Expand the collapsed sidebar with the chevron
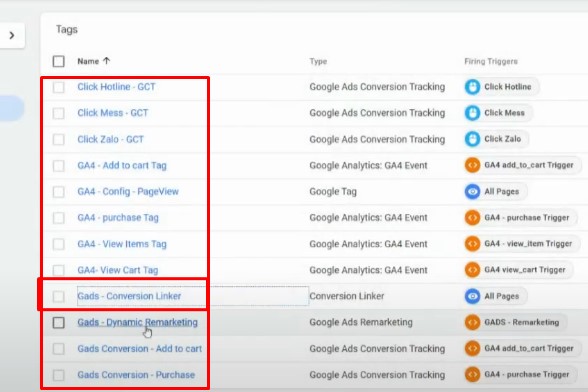The width and height of the screenshot is (588, 392). pyautogui.click(x=12, y=36)
